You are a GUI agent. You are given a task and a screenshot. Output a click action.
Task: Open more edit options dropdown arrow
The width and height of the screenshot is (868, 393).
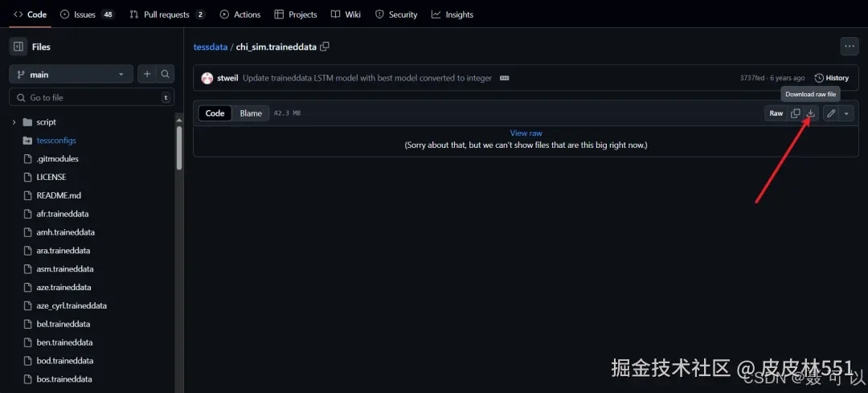tap(846, 113)
